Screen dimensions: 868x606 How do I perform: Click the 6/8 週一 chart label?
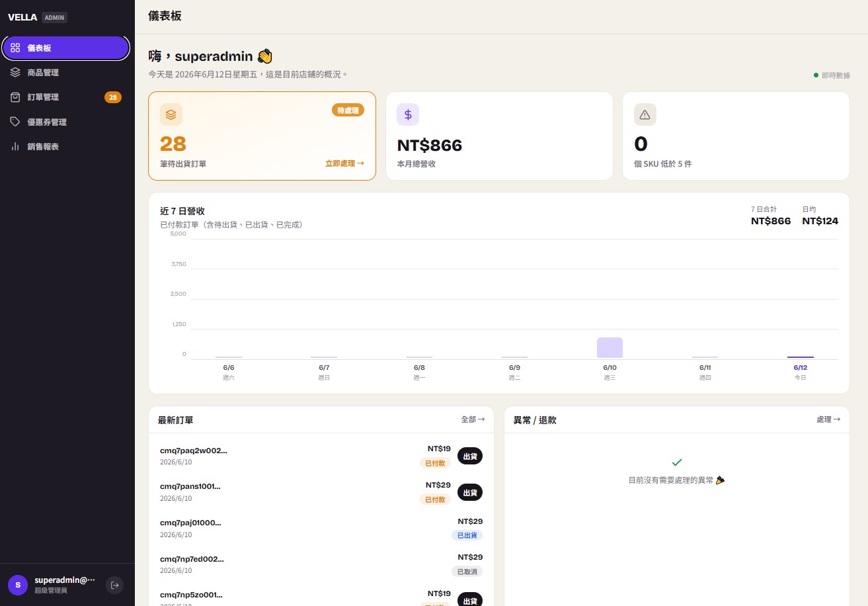pos(419,372)
